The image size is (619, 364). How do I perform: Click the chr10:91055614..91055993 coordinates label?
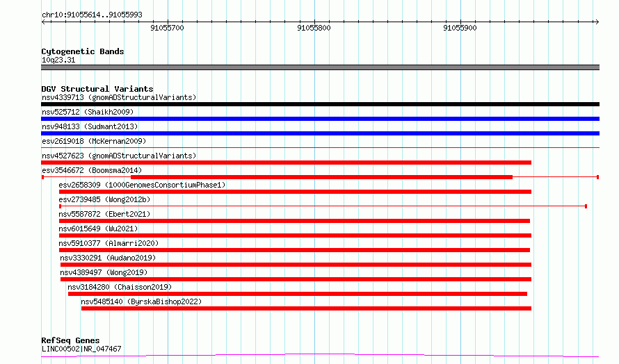(92, 15)
